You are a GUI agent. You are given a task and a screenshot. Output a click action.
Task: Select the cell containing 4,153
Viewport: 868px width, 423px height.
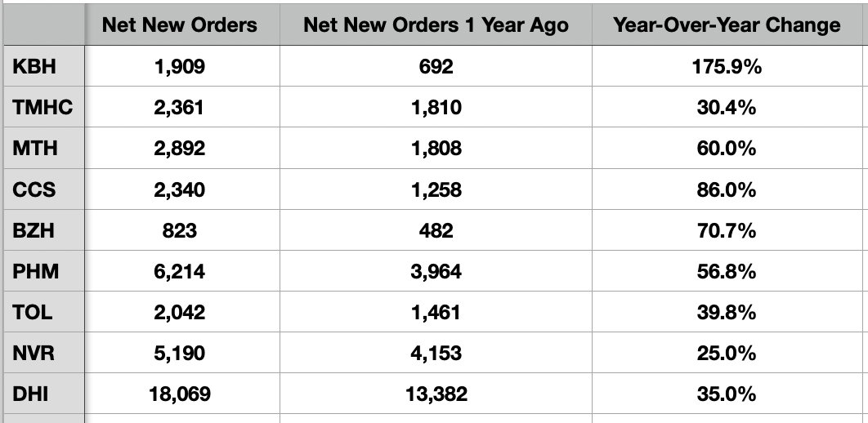(x=436, y=354)
